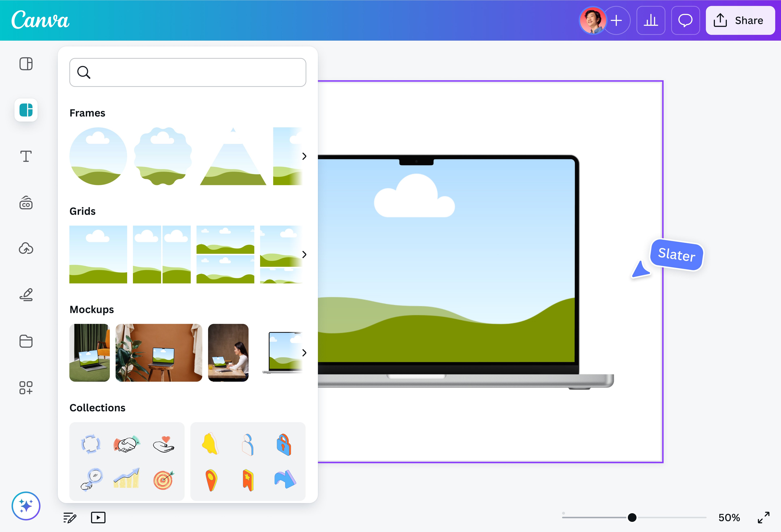Open the Projects folder icon
This screenshot has width=781, height=532.
tap(26, 341)
